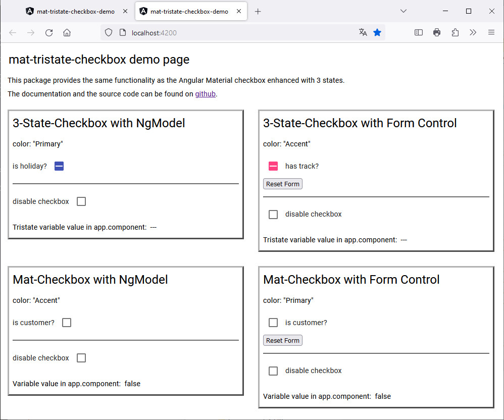The width and height of the screenshot is (504, 420).
Task: Toggle the 'is holiday?' tristate checkbox
Action: coord(59,166)
